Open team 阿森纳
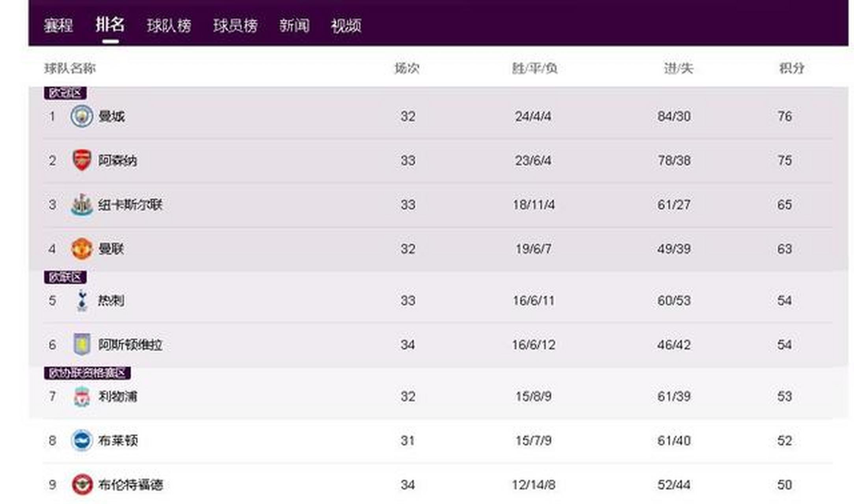854x504 pixels. (117, 161)
